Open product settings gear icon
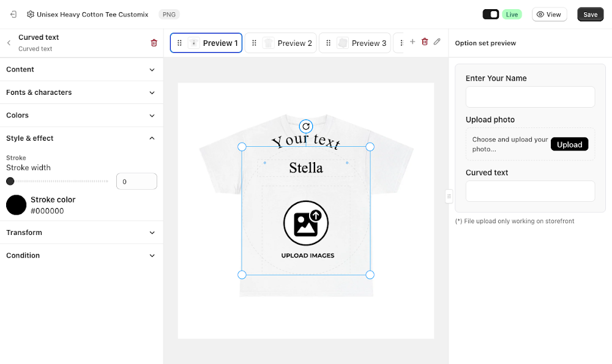Screen dimensions: 612x364 (31, 15)
